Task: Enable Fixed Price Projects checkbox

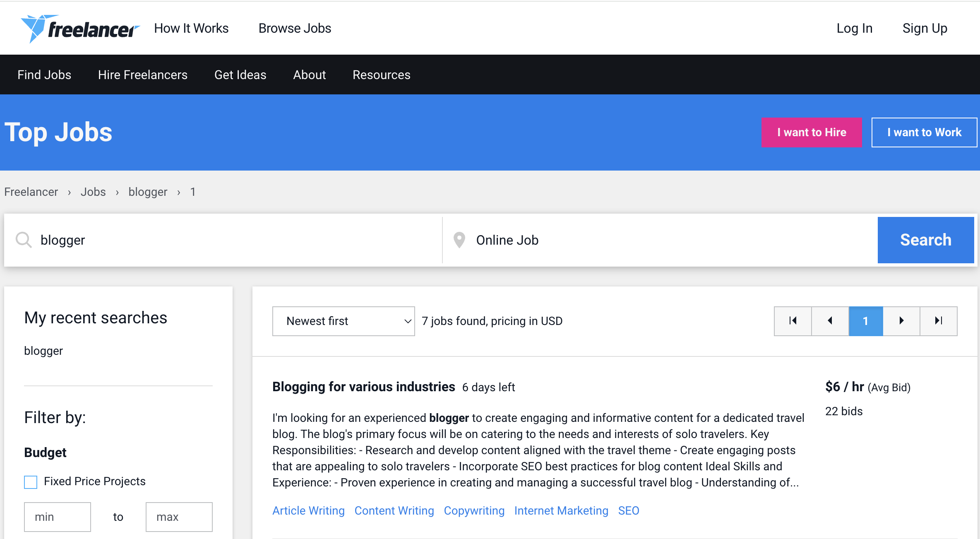Action: [x=31, y=482]
